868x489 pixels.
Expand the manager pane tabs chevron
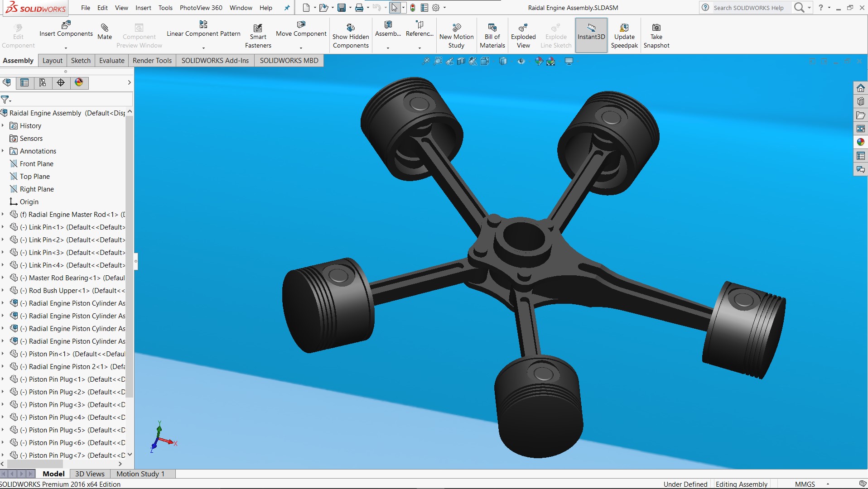129,82
